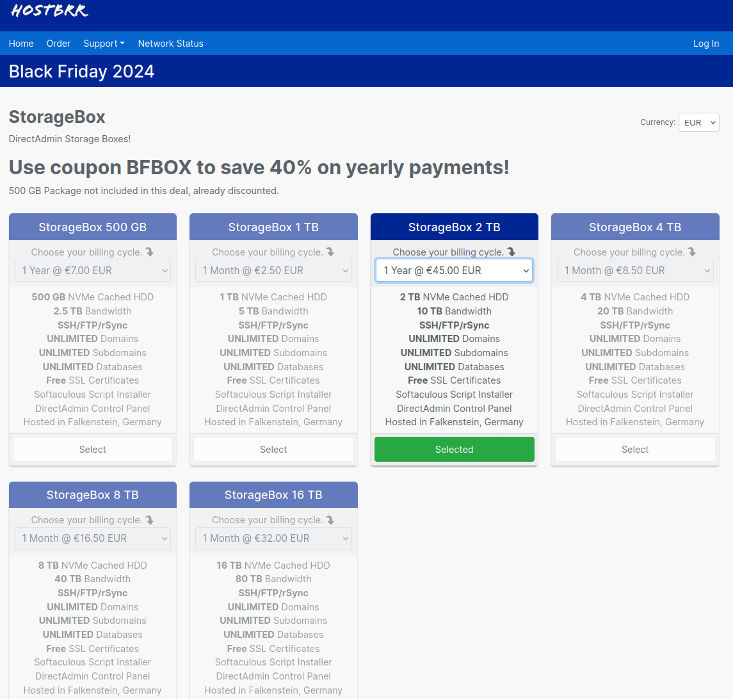Viewport: 733px width, 700px height.
Task: Click the green Selected button
Action: point(454,450)
